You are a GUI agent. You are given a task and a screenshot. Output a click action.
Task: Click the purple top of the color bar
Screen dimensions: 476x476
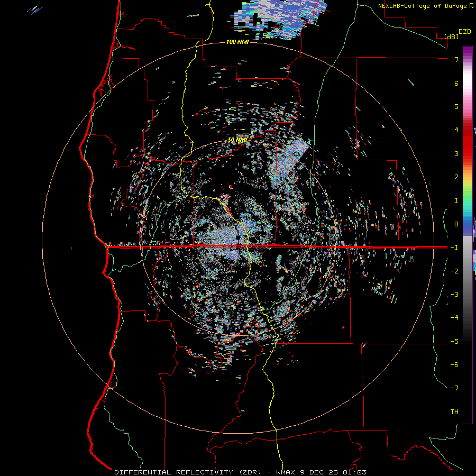[x=467, y=52]
